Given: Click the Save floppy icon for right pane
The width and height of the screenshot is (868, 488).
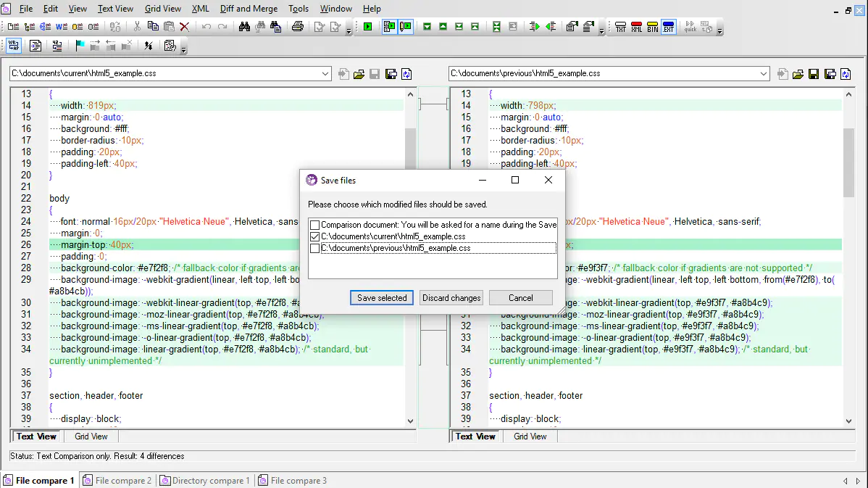Looking at the screenshot, I should (814, 74).
